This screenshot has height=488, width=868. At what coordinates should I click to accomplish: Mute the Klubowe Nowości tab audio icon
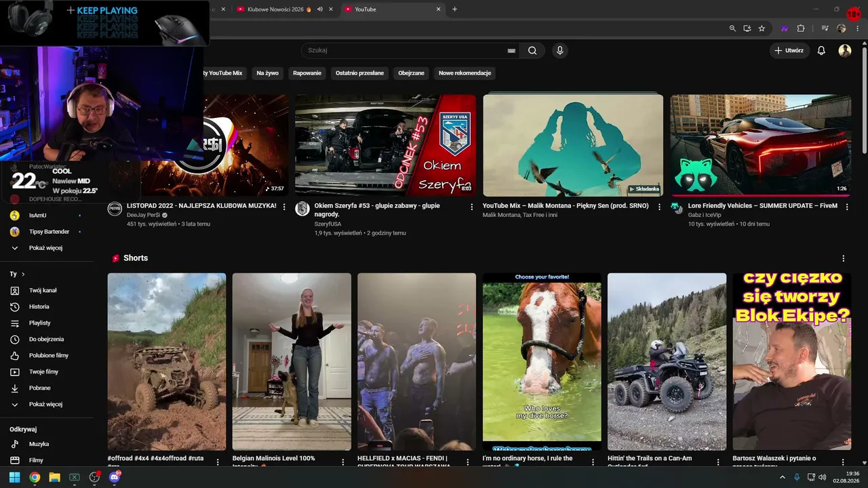pos(319,9)
